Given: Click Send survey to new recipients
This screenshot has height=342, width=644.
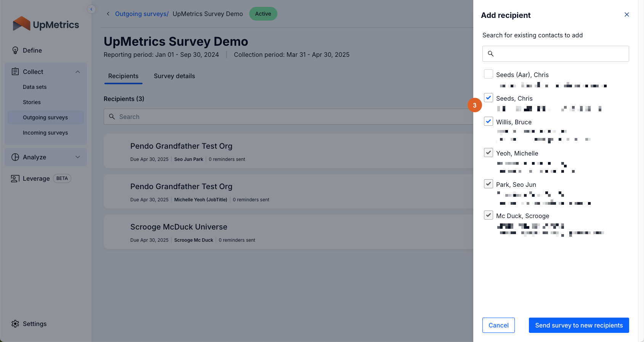Looking at the screenshot, I should [578, 325].
